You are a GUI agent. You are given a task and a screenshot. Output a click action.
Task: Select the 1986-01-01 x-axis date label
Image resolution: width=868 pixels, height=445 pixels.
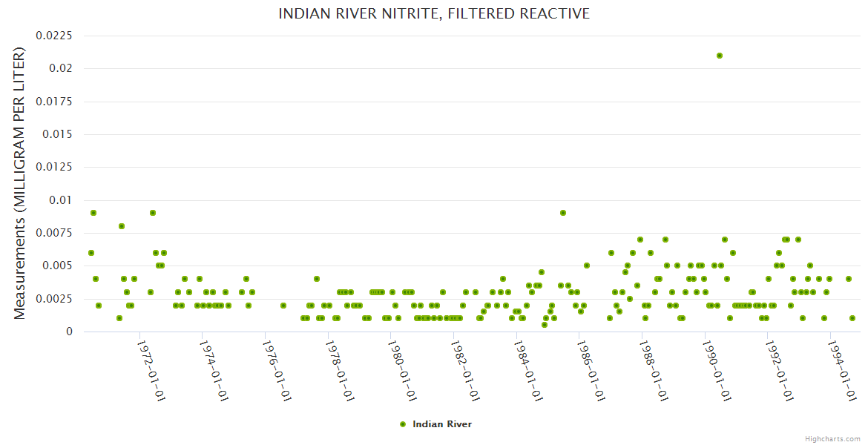[589, 370]
